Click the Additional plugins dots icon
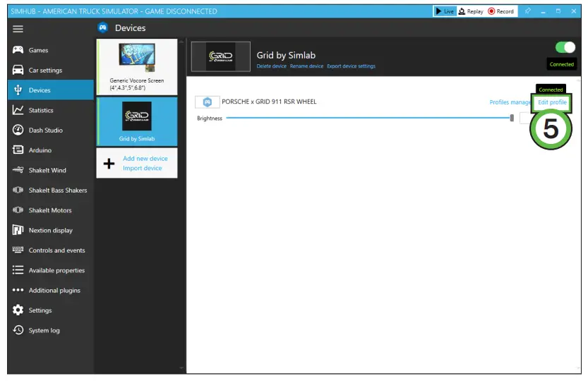588x381 pixels. coord(18,290)
